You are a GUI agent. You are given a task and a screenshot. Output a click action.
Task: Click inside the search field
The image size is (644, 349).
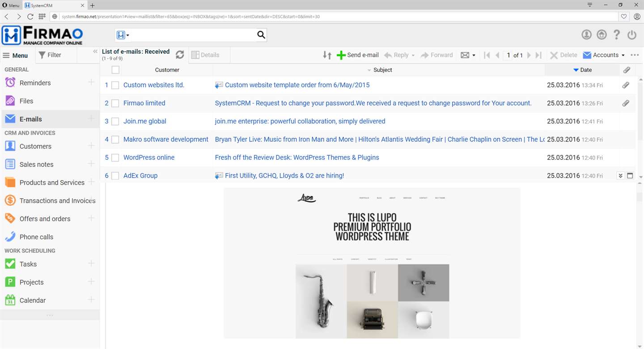tap(192, 35)
